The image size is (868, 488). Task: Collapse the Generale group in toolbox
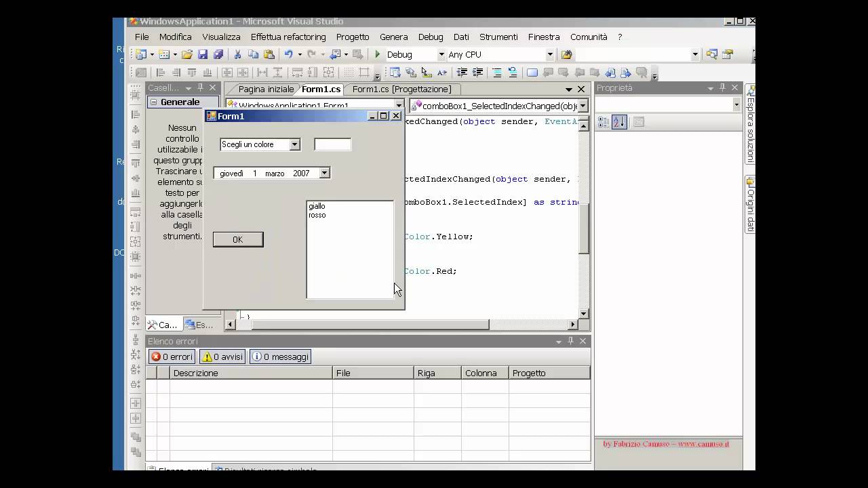[154, 102]
